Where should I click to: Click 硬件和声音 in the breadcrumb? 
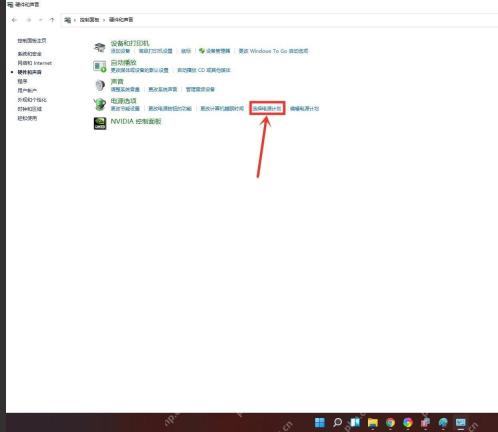[121, 20]
